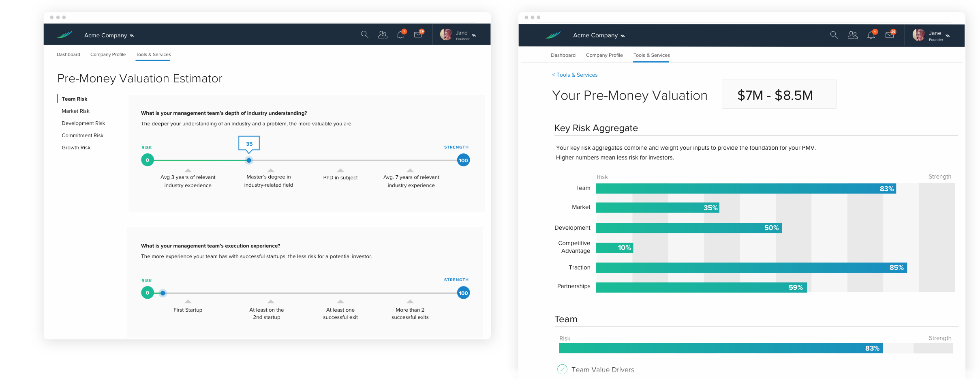980x392 pixels.
Task: Click the Market 35% bar
Action: (657, 208)
